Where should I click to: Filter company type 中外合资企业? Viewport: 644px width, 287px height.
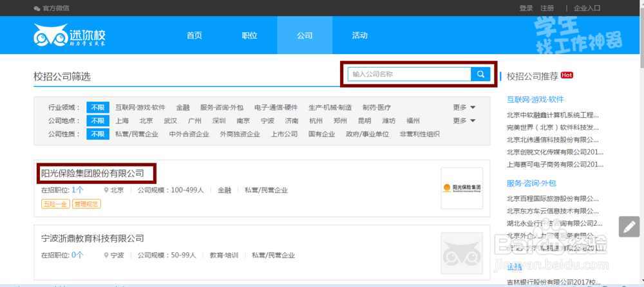pyautogui.click(x=189, y=134)
